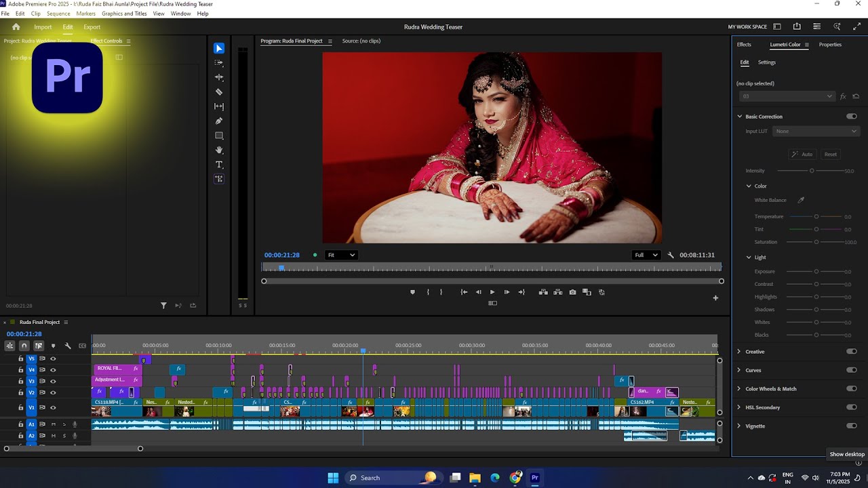The width and height of the screenshot is (868, 488).
Task: Choose the Hand tool
Action: [x=219, y=150]
